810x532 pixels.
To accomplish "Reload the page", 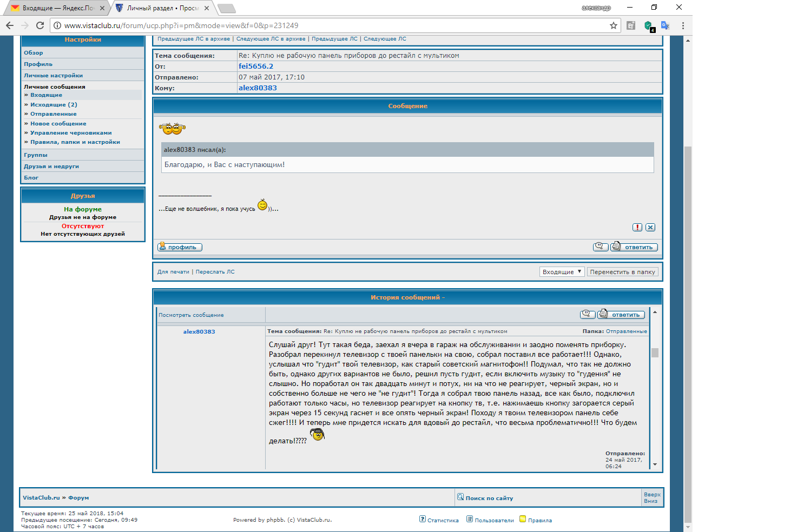I will coord(40,25).
